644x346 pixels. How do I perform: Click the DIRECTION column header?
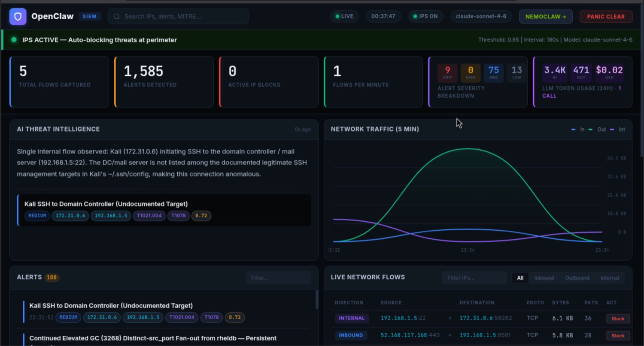(349, 303)
